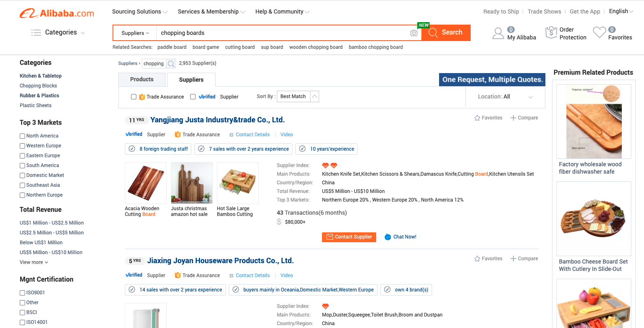
Task: Open image search camera icon
Action: coord(414,33)
